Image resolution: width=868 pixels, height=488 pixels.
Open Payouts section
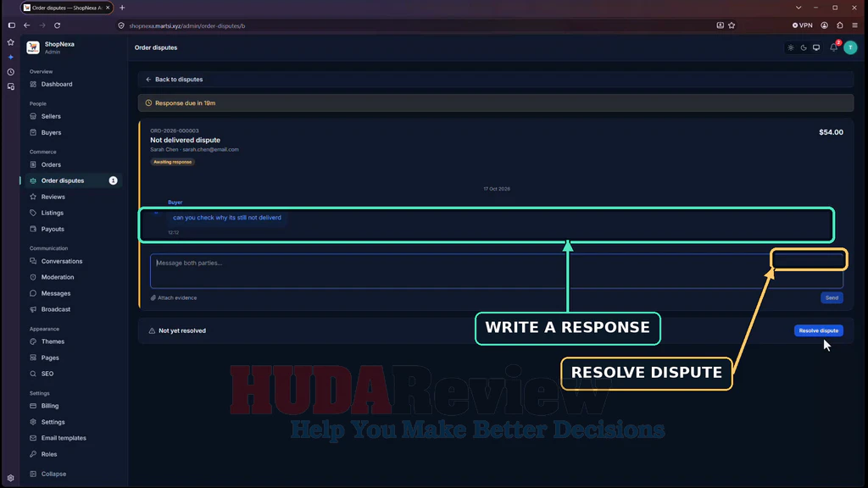(53, 229)
